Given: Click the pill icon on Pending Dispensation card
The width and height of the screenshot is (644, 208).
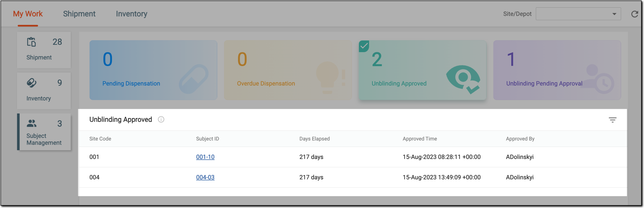Looking at the screenshot, I should (194, 79).
